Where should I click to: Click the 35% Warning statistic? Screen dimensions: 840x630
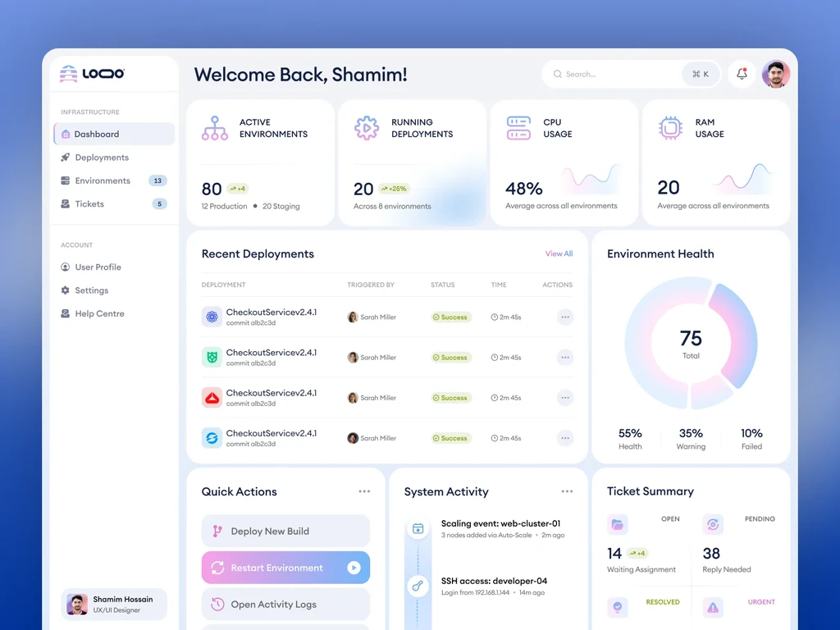pyautogui.click(x=691, y=439)
